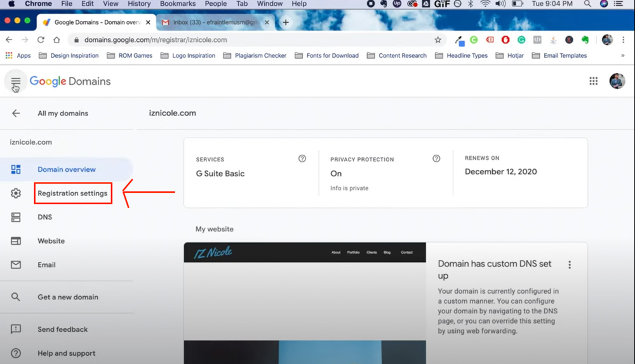The width and height of the screenshot is (635, 364).
Task: Click the Website sidebar icon
Action: coord(16,241)
